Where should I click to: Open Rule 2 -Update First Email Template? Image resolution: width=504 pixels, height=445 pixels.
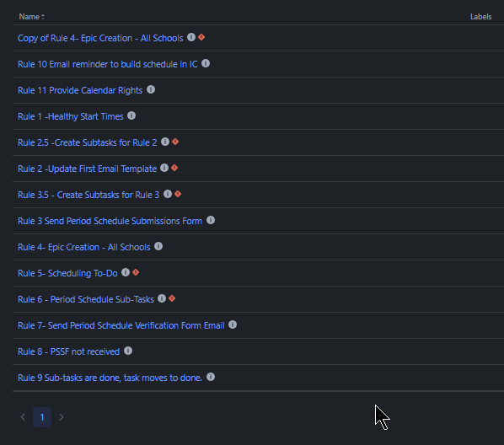[87, 169]
